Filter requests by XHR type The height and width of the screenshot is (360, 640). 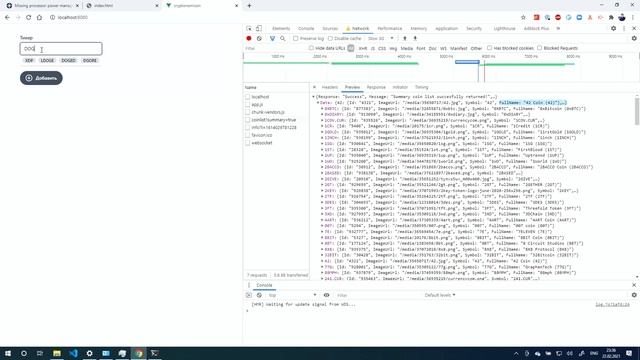pyautogui.click(x=363, y=48)
